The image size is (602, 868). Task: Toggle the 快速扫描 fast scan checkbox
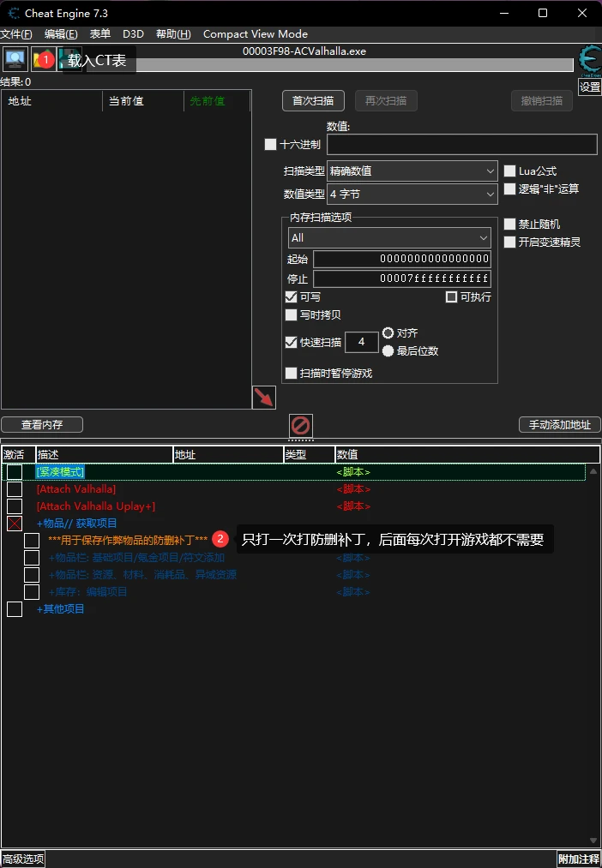tap(292, 342)
